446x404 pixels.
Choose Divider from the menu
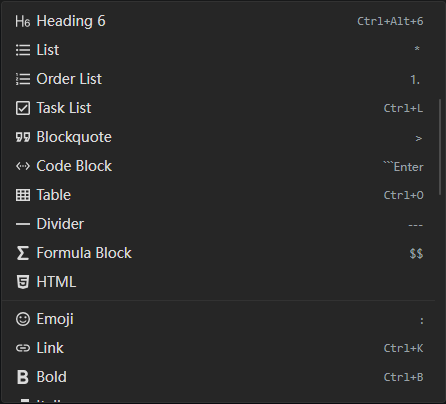click(x=219, y=224)
